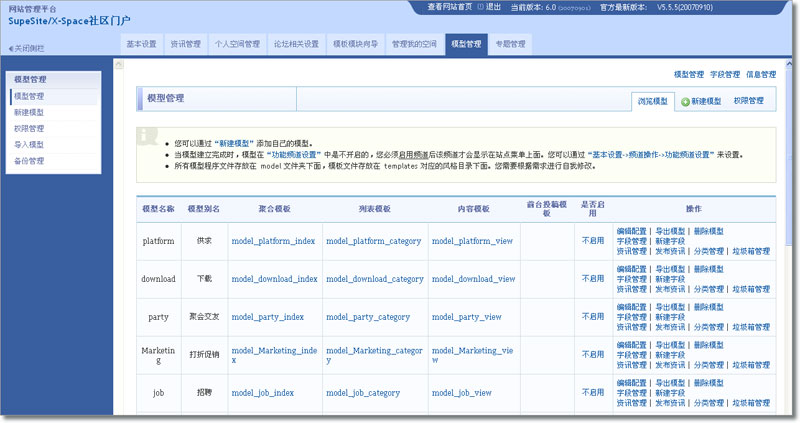Click 删除模型 in the platform row
Screen dimensions: 800x423
709,231
